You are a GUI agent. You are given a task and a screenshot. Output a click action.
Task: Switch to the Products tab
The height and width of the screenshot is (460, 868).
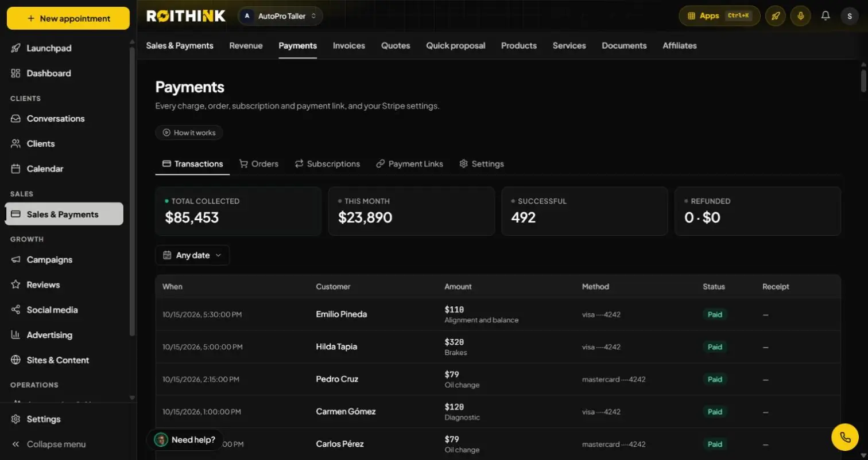(519, 46)
